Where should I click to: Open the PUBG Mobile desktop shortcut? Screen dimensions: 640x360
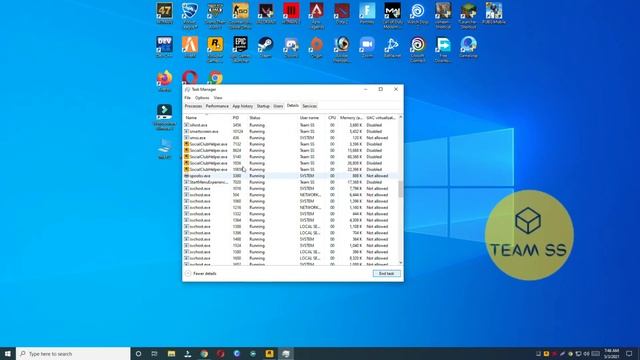494,13
